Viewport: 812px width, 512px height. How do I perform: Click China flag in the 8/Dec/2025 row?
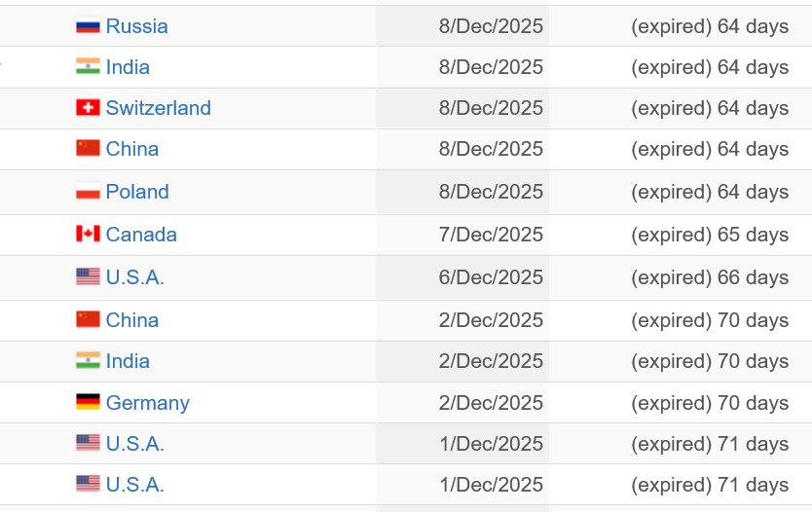point(88,149)
